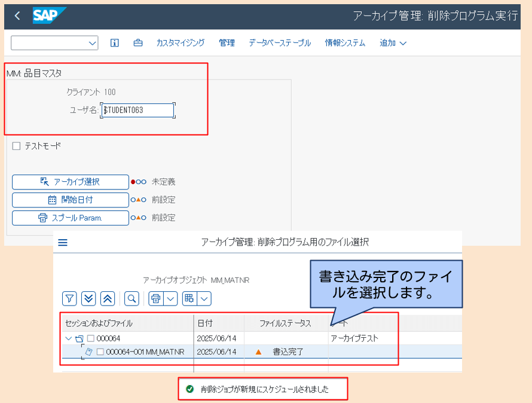Image resolution: width=532 pixels, height=403 pixels.
Task: Check the 000064-001 MM_MATNR file checkbox
Action: 100,352
